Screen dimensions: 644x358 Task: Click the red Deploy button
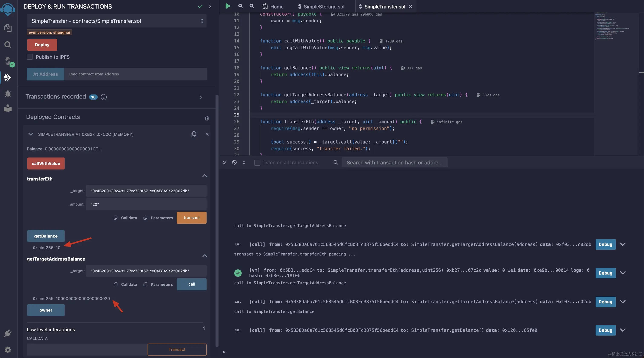(x=42, y=45)
